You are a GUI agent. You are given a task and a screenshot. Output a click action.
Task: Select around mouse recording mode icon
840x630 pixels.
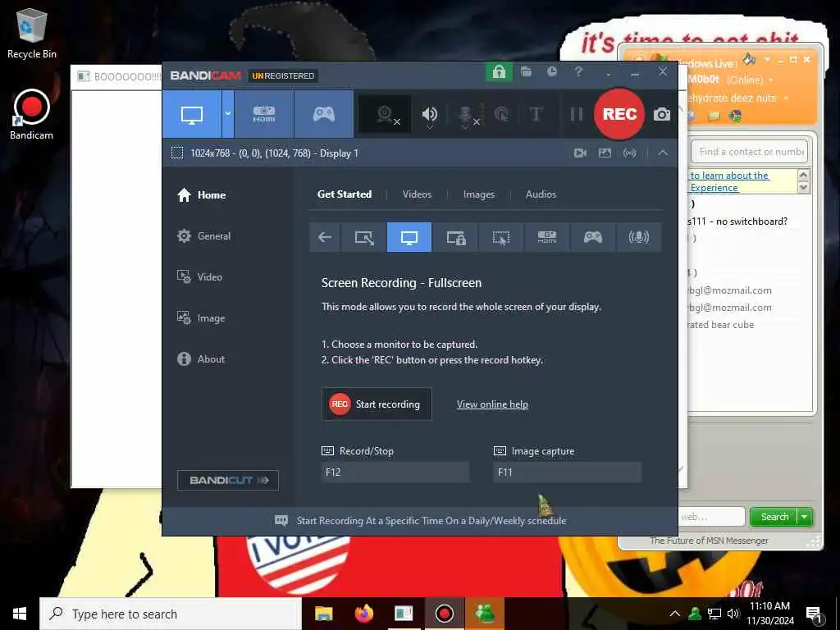point(501,237)
